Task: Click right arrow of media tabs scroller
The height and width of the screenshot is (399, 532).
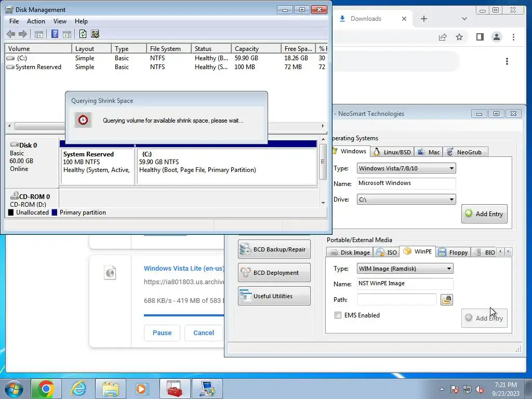Action: (x=508, y=251)
